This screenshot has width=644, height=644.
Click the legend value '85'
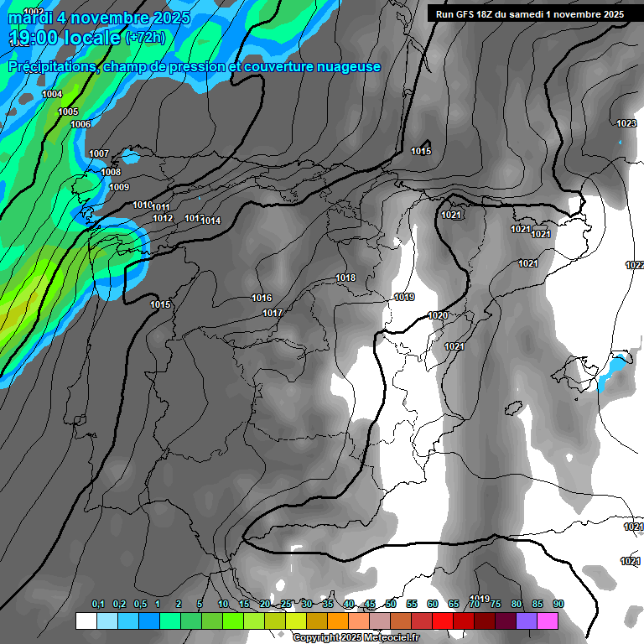tap(538, 604)
